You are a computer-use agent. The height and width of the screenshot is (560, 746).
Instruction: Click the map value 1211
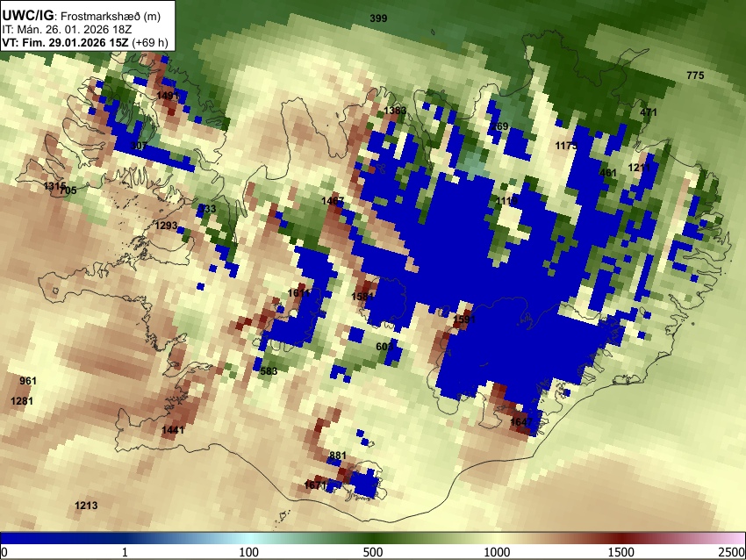click(x=639, y=168)
